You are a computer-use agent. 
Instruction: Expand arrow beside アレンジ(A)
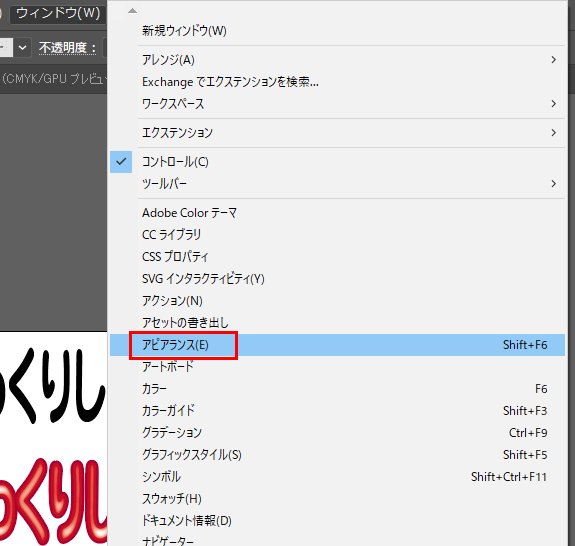[553, 60]
